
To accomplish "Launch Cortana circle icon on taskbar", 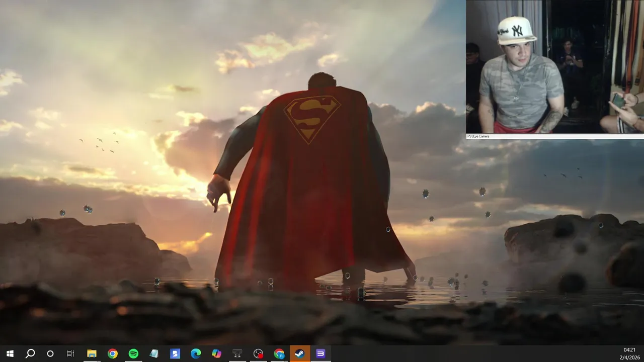I will [50, 354].
